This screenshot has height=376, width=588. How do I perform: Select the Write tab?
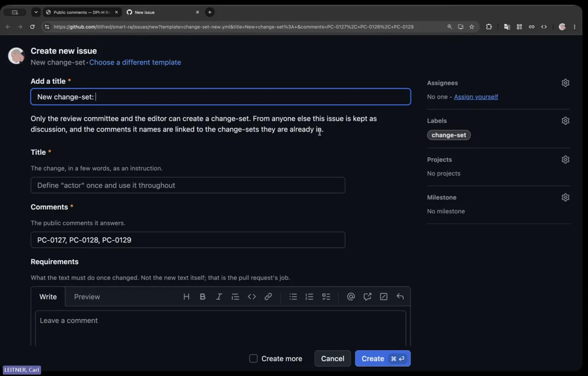coord(48,297)
